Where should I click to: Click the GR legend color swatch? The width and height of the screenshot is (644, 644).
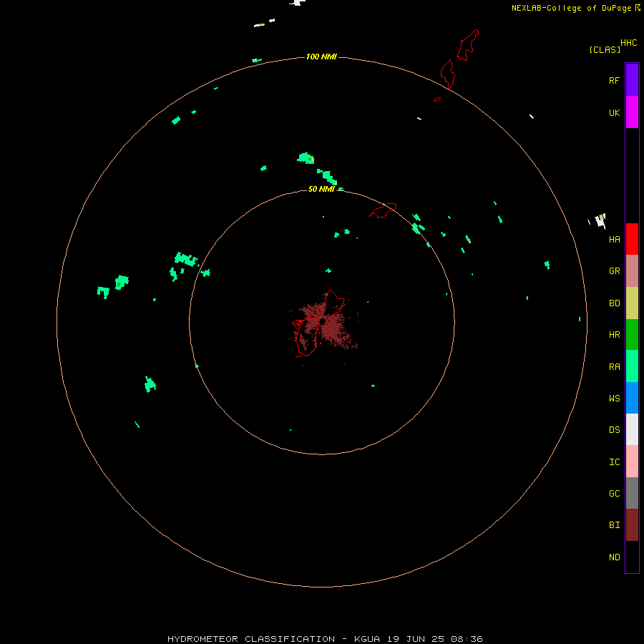(632, 271)
